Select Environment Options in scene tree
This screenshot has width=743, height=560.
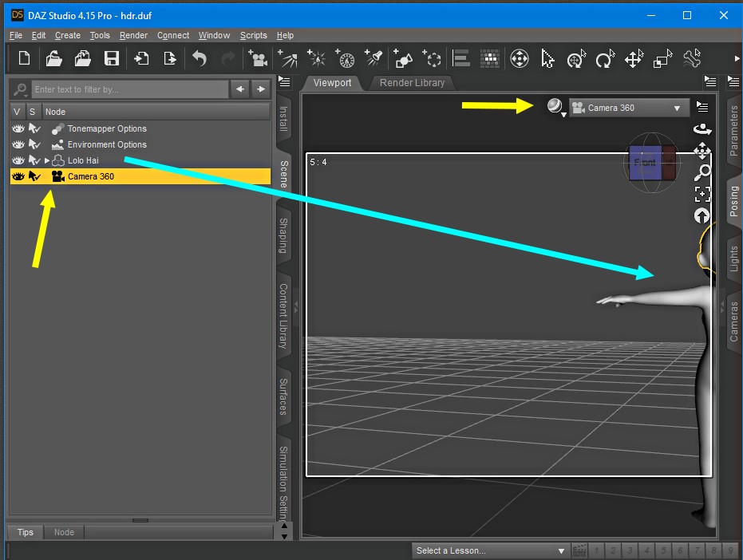(107, 144)
